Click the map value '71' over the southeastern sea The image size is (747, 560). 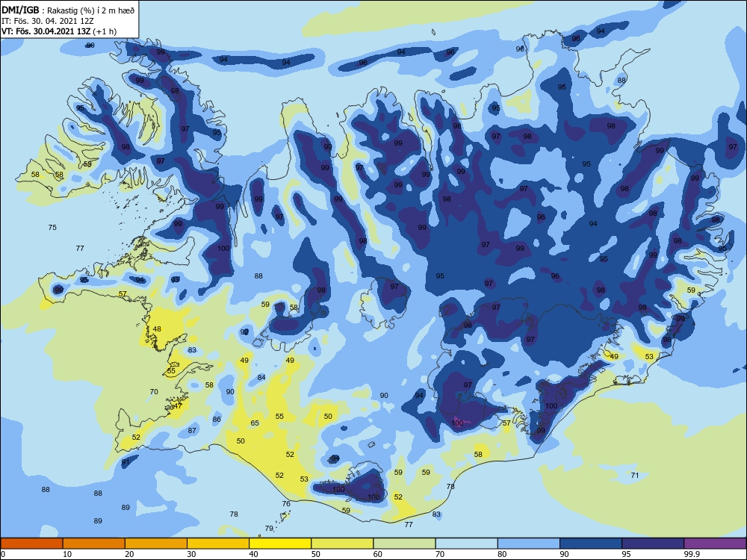(634, 475)
